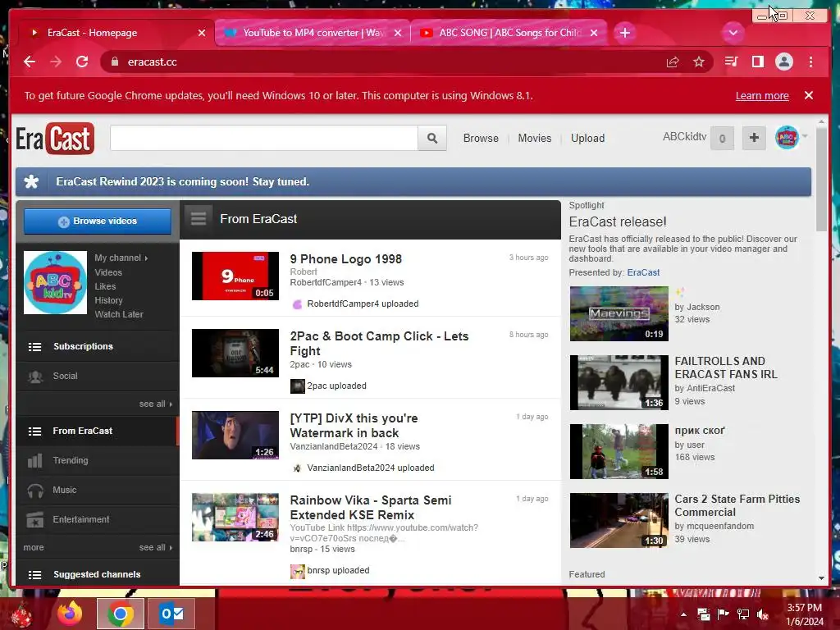Click into the EraCast search field
Viewport: 840px width, 630px height.
pos(263,138)
